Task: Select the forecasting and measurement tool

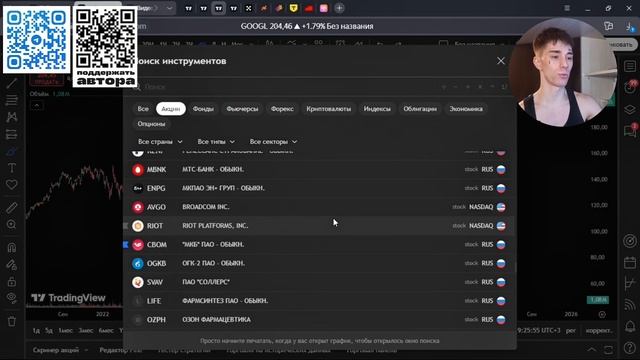Action: [x=11, y=134]
